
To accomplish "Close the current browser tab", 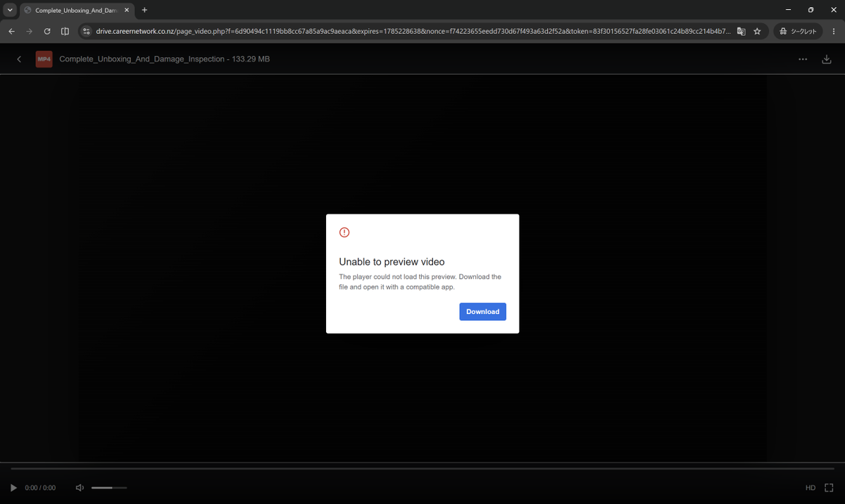I will 127,11.
